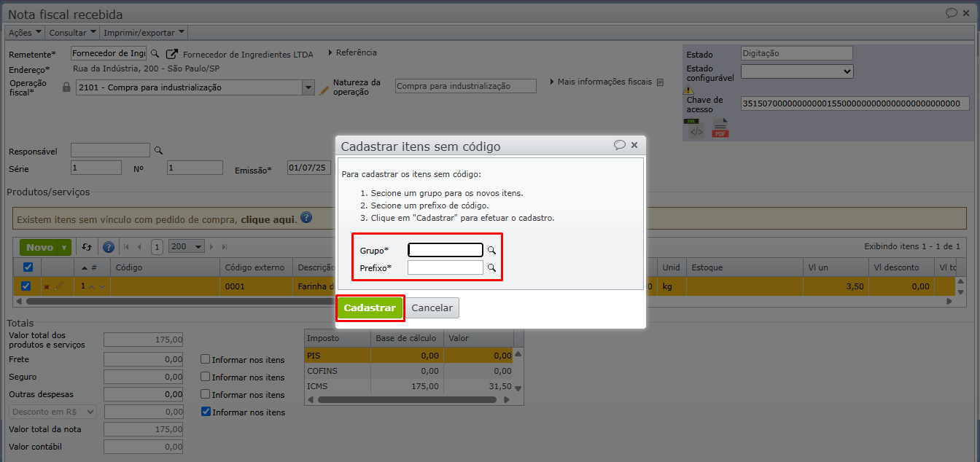The image size is (980, 462).
Task: Edit Natureza da operação with pencil icon
Action: (325, 90)
